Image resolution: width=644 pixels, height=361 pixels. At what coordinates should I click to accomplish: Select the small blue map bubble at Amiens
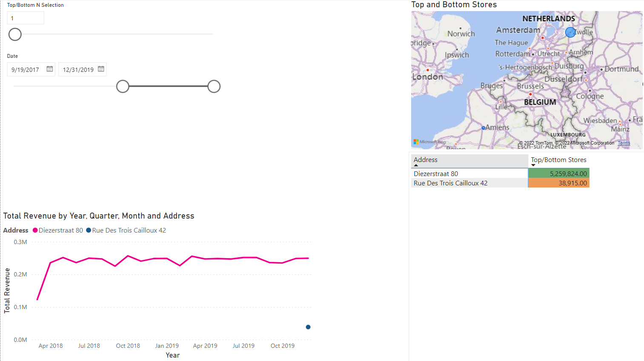tap(484, 128)
